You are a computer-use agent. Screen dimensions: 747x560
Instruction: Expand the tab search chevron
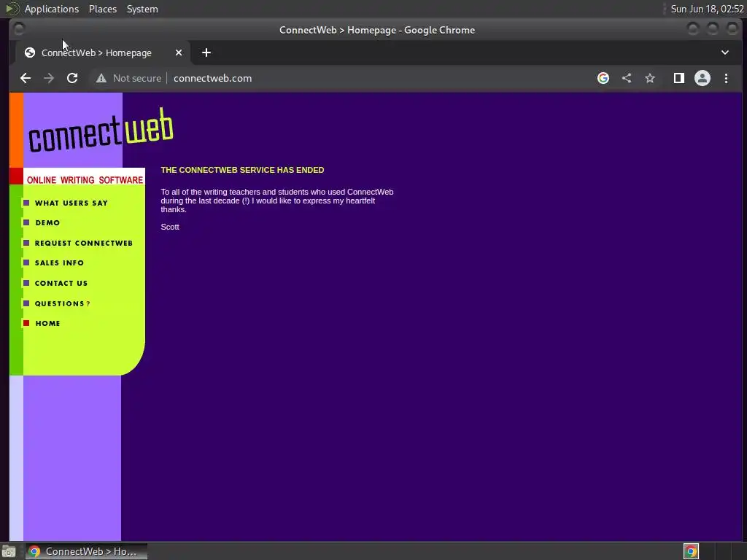pos(725,52)
